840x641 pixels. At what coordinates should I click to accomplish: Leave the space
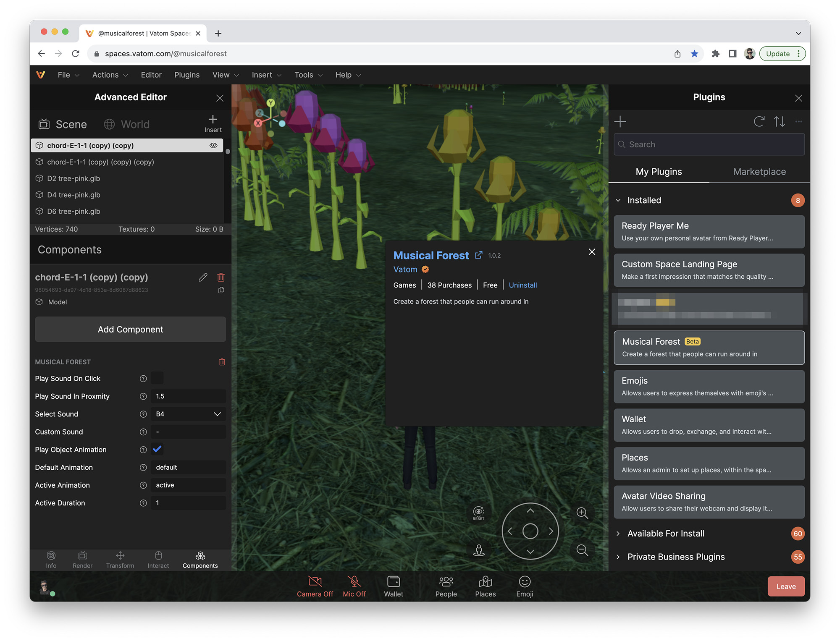(786, 586)
